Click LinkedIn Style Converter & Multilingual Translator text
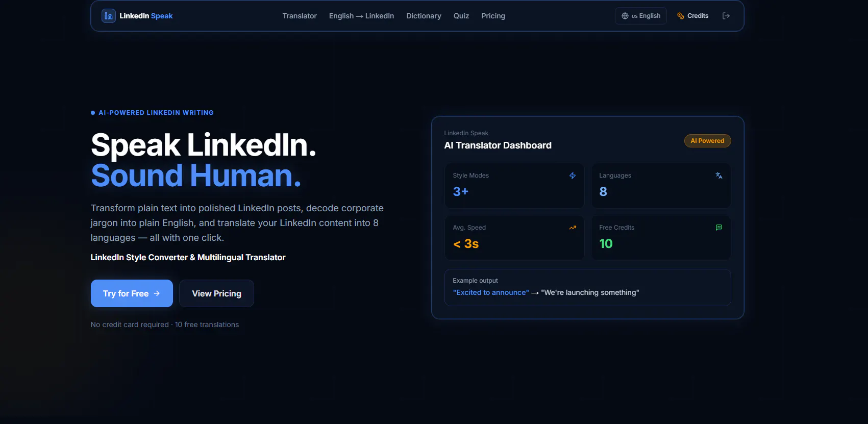This screenshot has height=424, width=868. coord(188,258)
